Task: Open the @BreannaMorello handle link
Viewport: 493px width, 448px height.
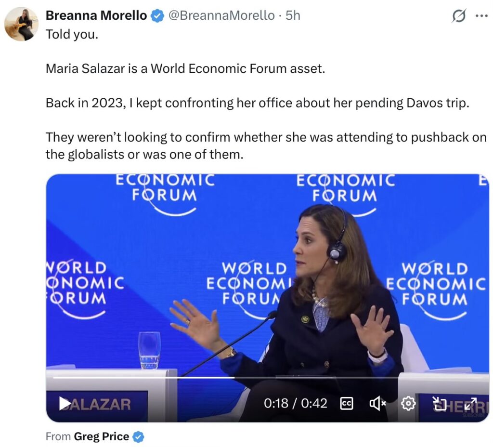Action: click(x=221, y=15)
